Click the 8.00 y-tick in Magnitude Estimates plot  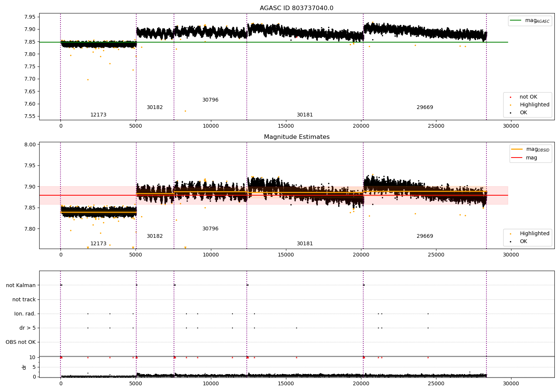(30, 145)
